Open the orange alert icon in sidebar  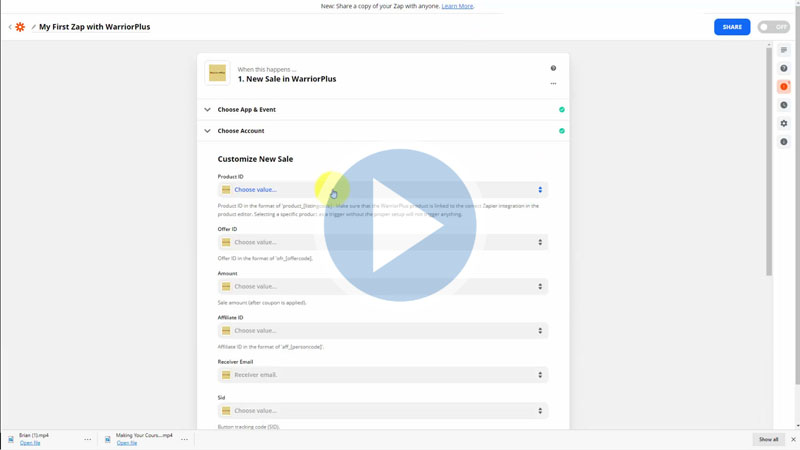(784, 87)
